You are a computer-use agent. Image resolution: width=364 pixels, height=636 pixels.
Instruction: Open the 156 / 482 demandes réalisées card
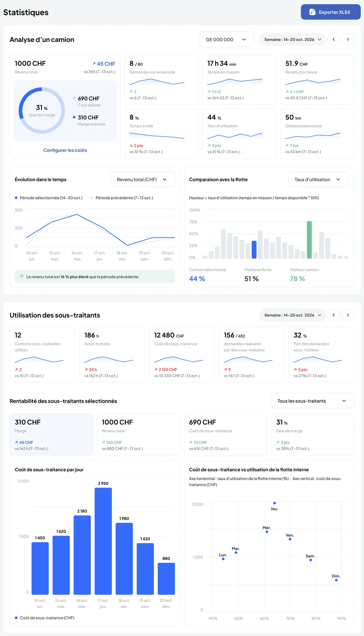[252, 354]
